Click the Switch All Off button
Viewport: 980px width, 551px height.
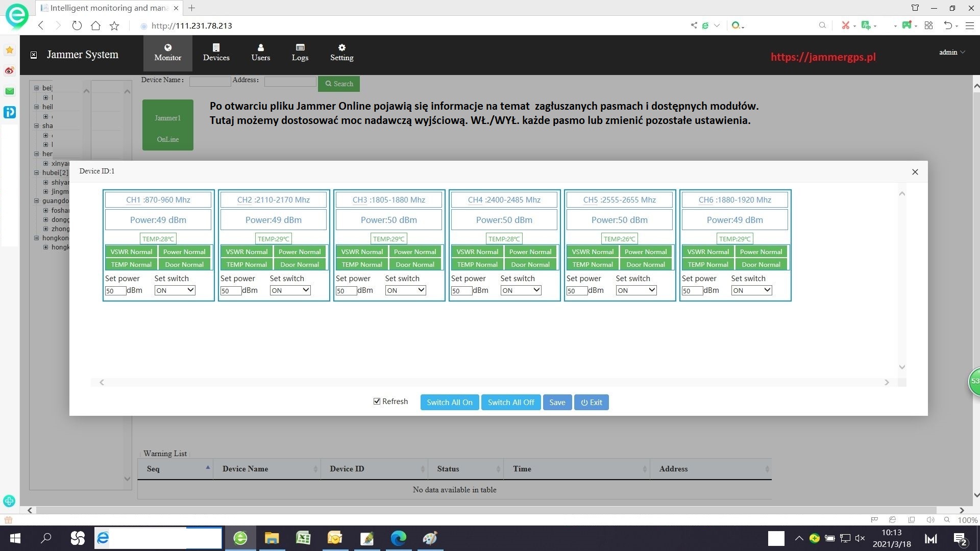510,402
